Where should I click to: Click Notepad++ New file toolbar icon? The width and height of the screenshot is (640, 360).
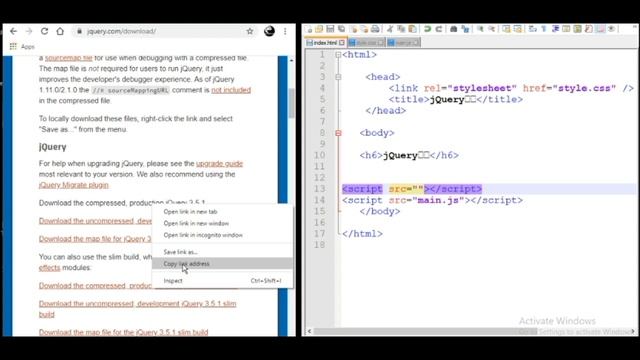(309, 29)
